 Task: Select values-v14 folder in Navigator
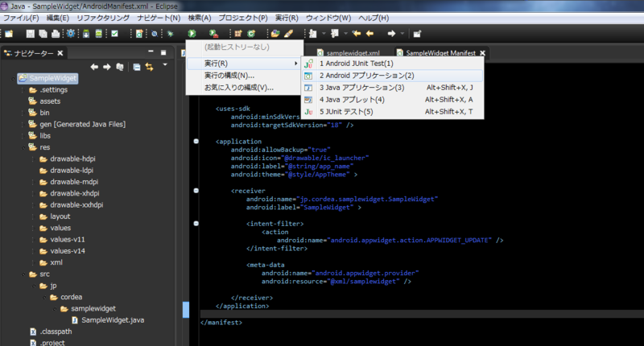point(63,251)
